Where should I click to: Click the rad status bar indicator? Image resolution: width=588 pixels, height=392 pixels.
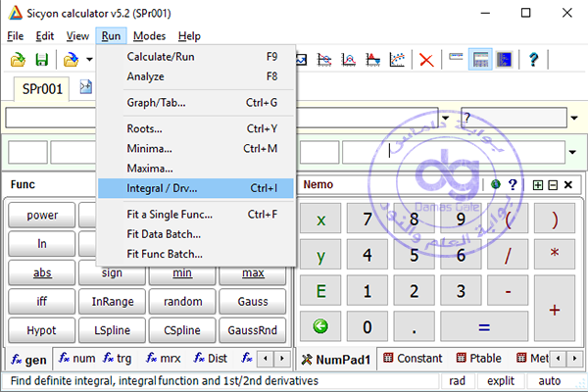click(x=457, y=381)
